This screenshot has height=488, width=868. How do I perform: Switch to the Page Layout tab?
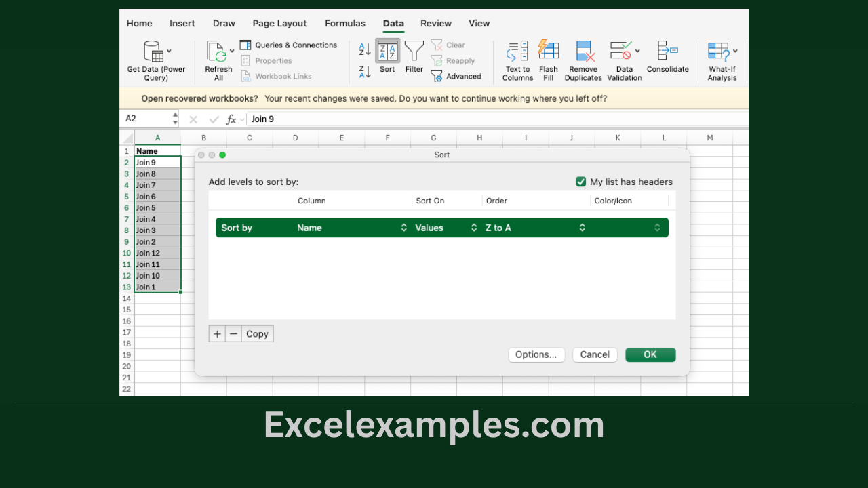(279, 23)
